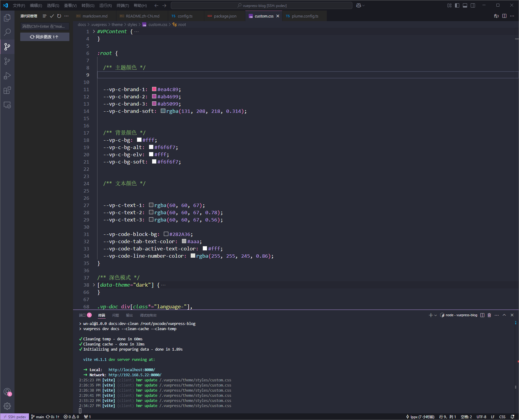This screenshot has width=519, height=420.
Task: Click the CSS language mode indicator
Action: click(x=502, y=417)
